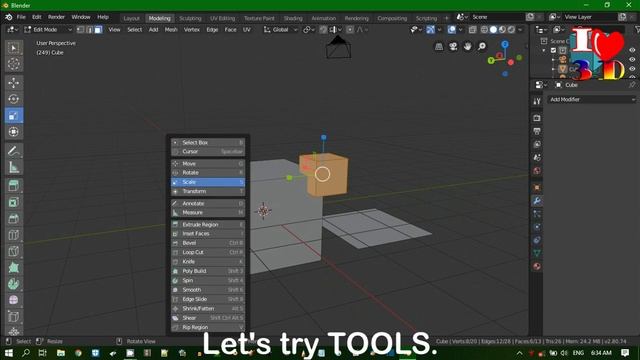Enable edge select mode
The image size is (640, 360).
[x=89, y=29]
